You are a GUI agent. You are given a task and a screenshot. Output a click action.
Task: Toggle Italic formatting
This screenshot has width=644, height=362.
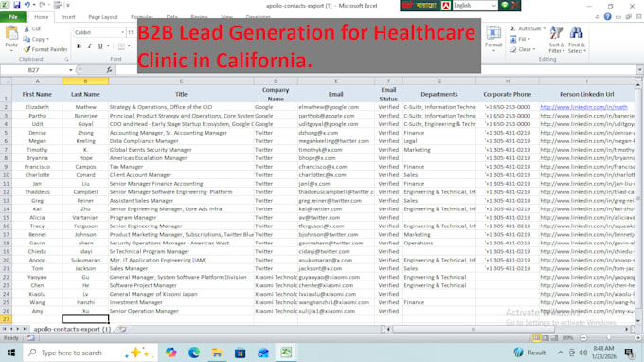[x=90, y=46]
